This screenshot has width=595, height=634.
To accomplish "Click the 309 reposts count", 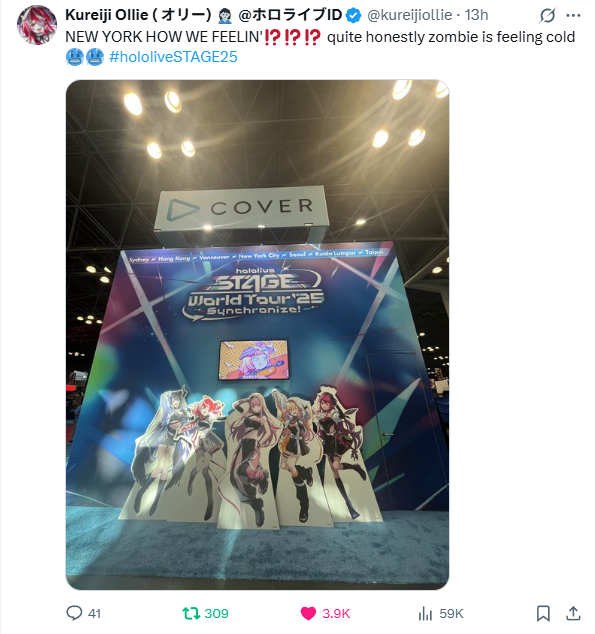I will click(216, 613).
